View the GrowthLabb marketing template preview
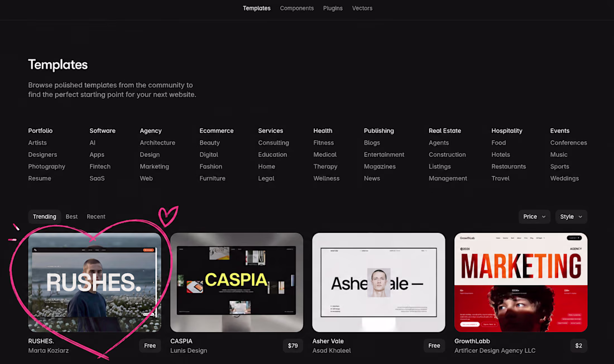614x364 pixels. [x=521, y=282]
